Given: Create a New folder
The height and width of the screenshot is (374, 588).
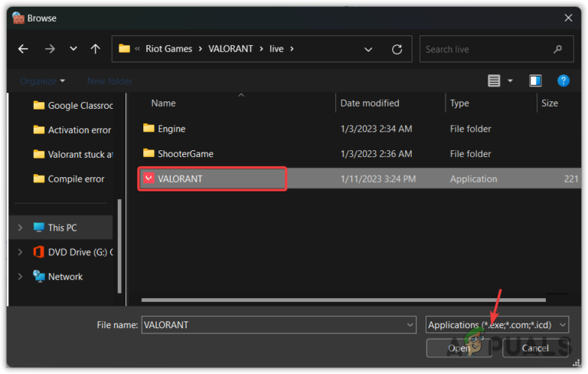Looking at the screenshot, I should point(109,81).
